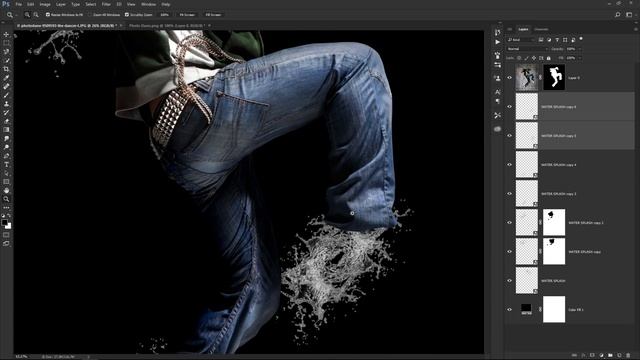640x360 pixels.
Task: Select the WATER SPLASH copy 2 mask thumbnail
Action: pos(554,222)
